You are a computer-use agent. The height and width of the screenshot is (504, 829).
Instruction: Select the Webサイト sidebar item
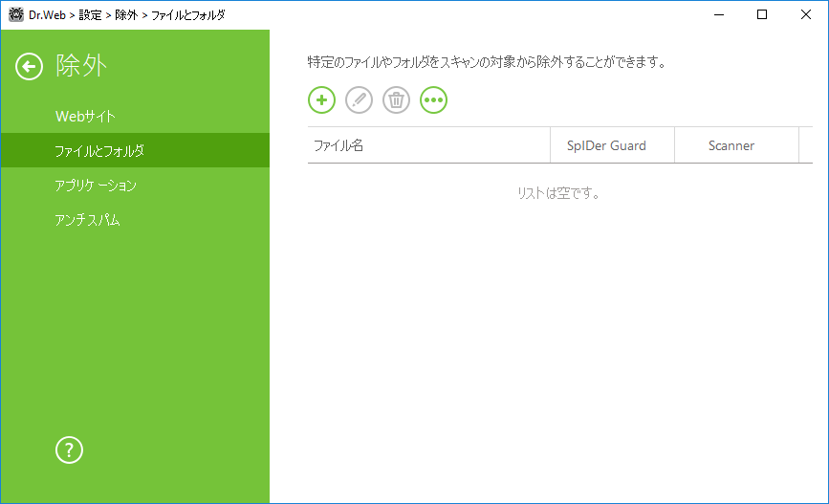(x=135, y=117)
